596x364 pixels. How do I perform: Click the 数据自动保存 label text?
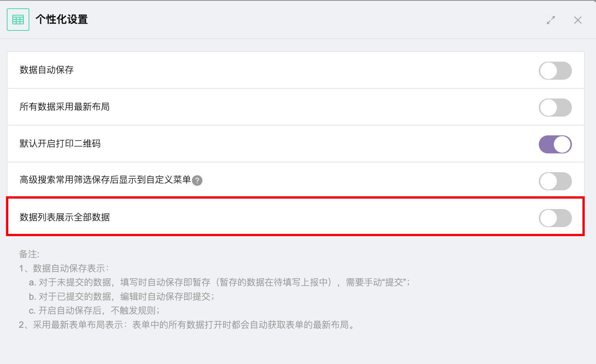tap(47, 70)
